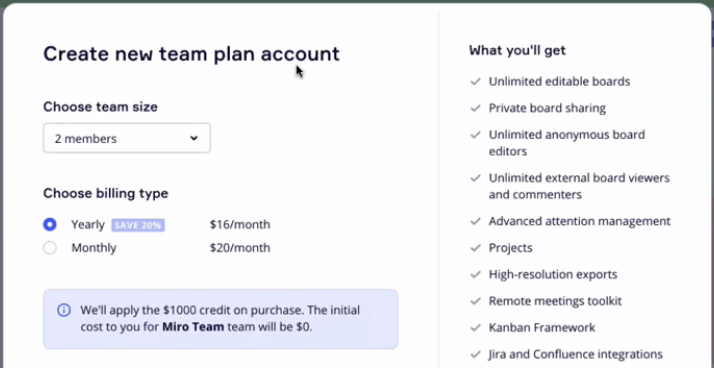This screenshot has height=368, width=714.
Task: Click checkmark next to Private board sharing
Action: tap(475, 108)
